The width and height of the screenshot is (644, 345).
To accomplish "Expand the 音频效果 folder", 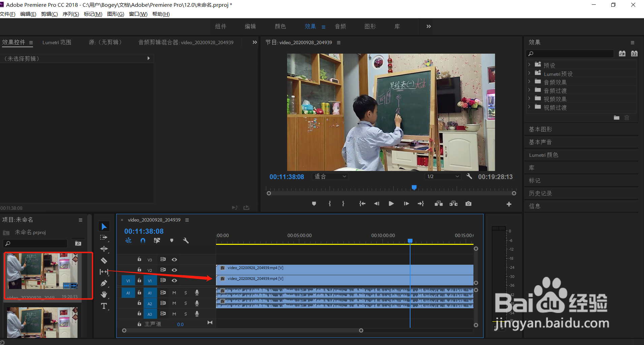I will point(529,81).
